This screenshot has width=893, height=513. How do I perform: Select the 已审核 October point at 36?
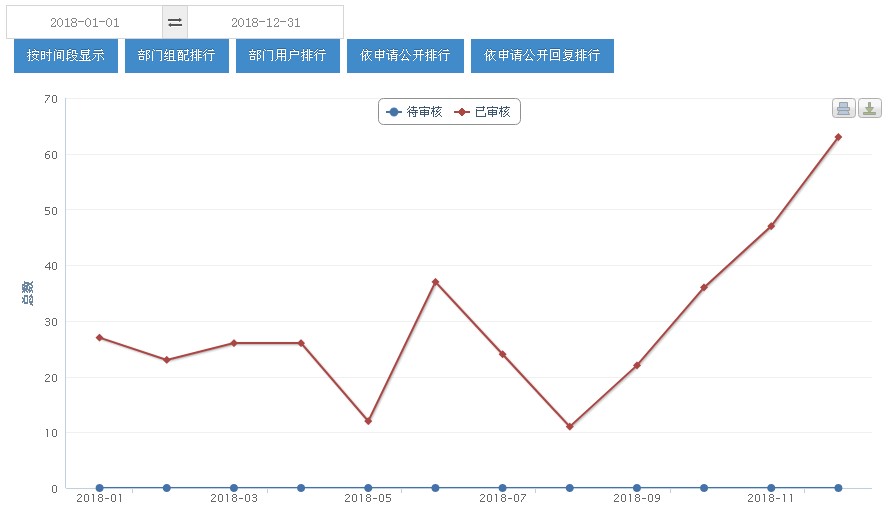point(704,288)
